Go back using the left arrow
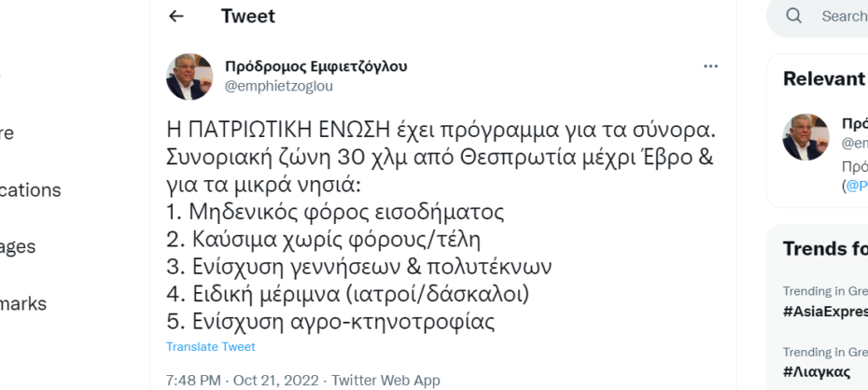868x390 pixels. (x=176, y=16)
